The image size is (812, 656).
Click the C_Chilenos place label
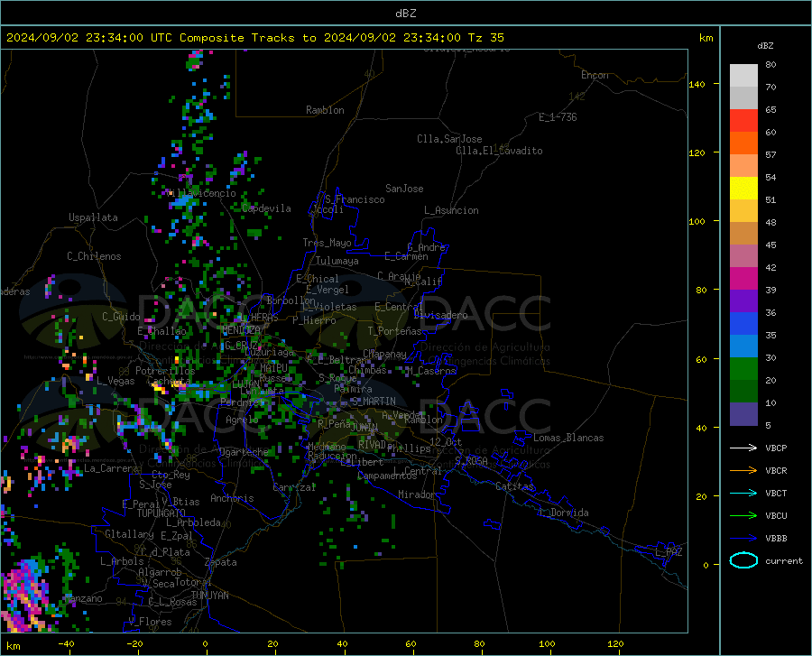tap(94, 256)
